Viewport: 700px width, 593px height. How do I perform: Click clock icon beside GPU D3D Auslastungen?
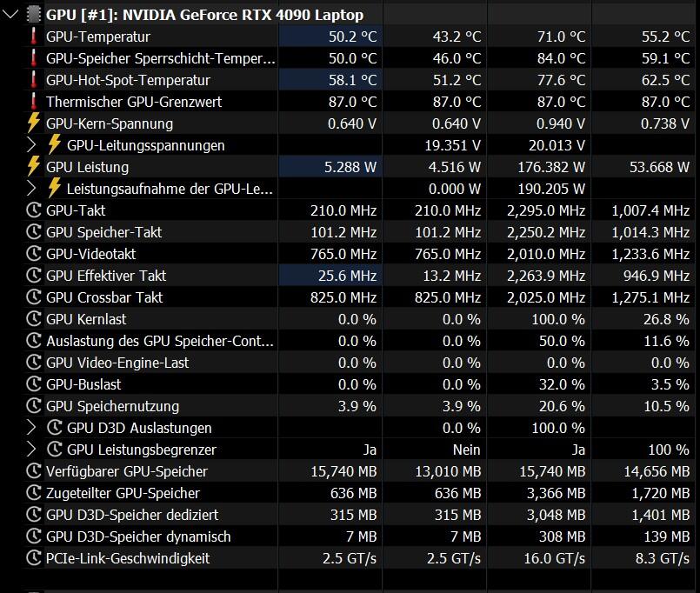(55, 428)
